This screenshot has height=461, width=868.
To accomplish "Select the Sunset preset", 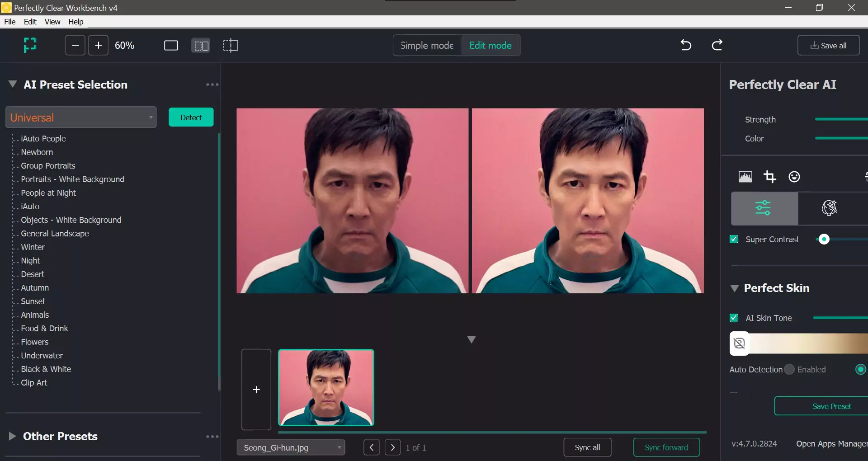I will click(33, 301).
